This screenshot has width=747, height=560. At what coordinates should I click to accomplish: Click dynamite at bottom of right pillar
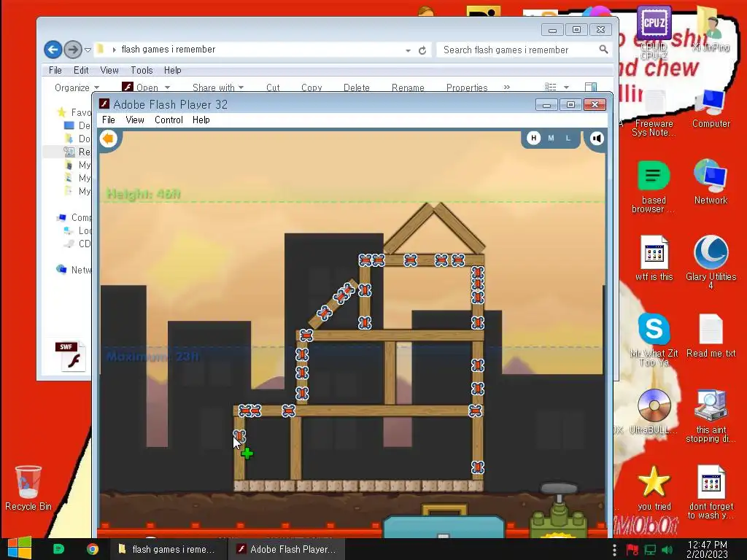pos(477,467)
